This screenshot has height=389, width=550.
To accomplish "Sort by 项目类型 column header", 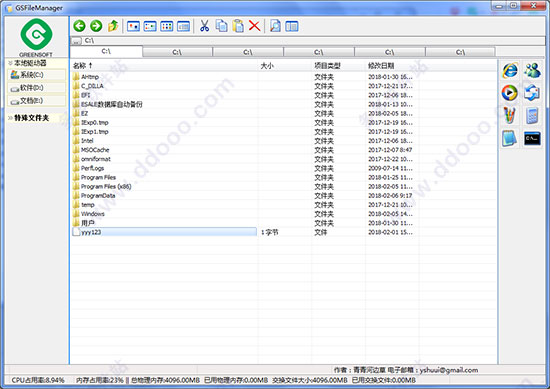I will 338,66.
